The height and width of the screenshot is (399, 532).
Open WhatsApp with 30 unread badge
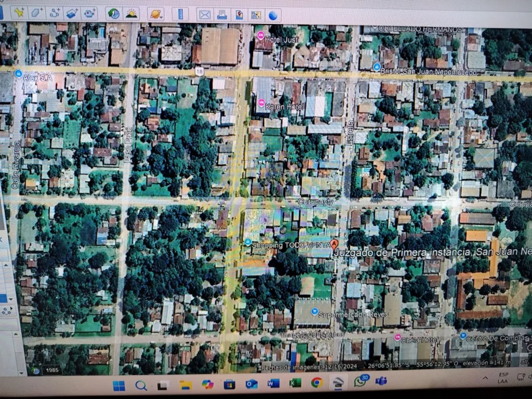tap(361, 381)
